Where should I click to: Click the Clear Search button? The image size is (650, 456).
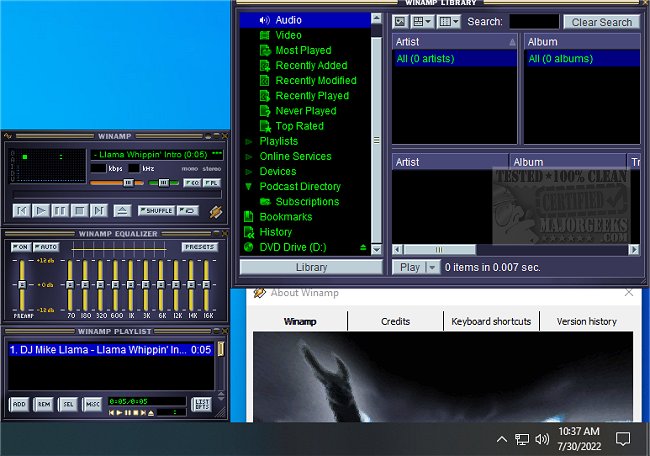(602, 22)
